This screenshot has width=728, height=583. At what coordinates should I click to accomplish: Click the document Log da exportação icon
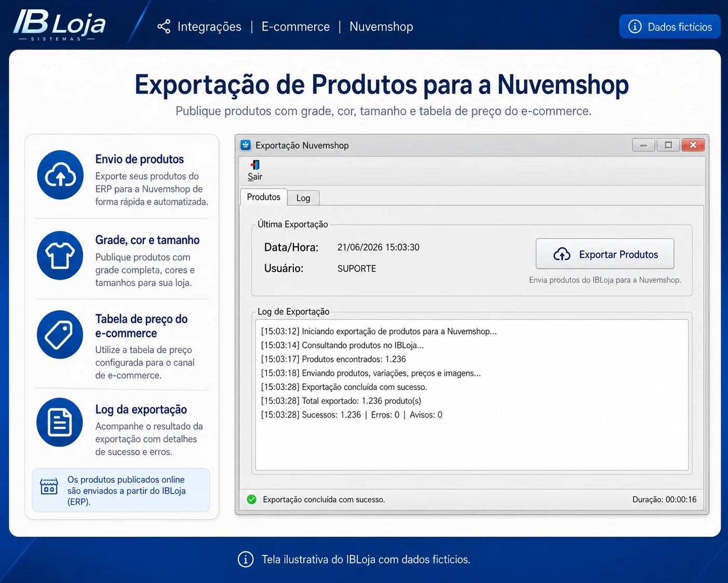[60, 422]
